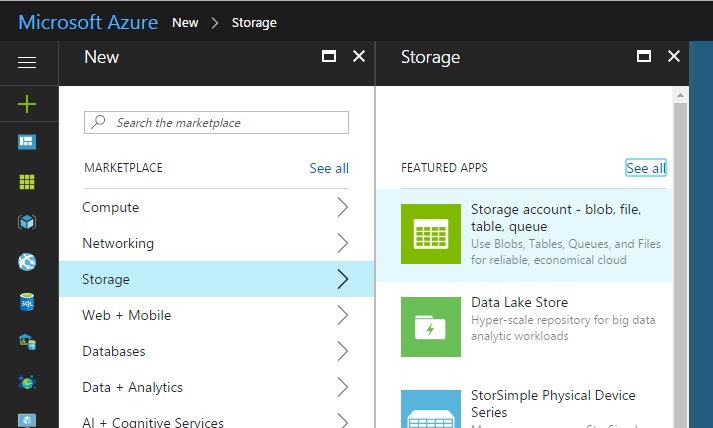Open StorSimple Physical Device Series title
The height and width of the screenshot is (428, 713).
click(553, 403)
